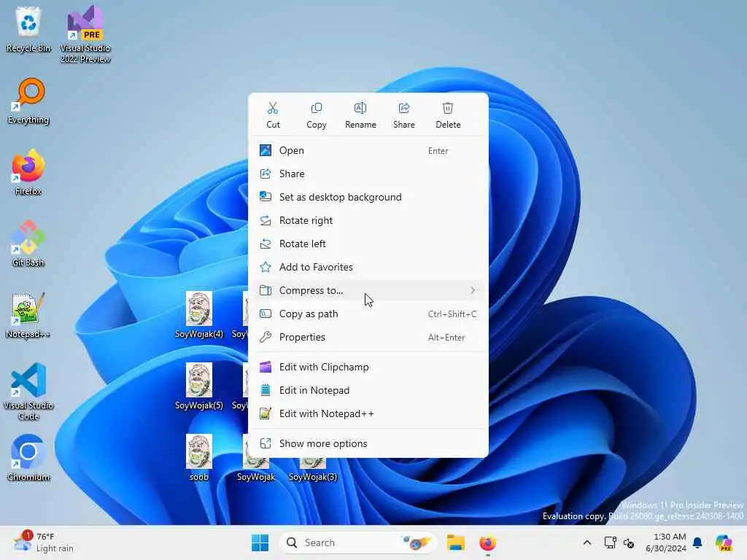Select the Everything desktop shortcut

pos(28,101)
